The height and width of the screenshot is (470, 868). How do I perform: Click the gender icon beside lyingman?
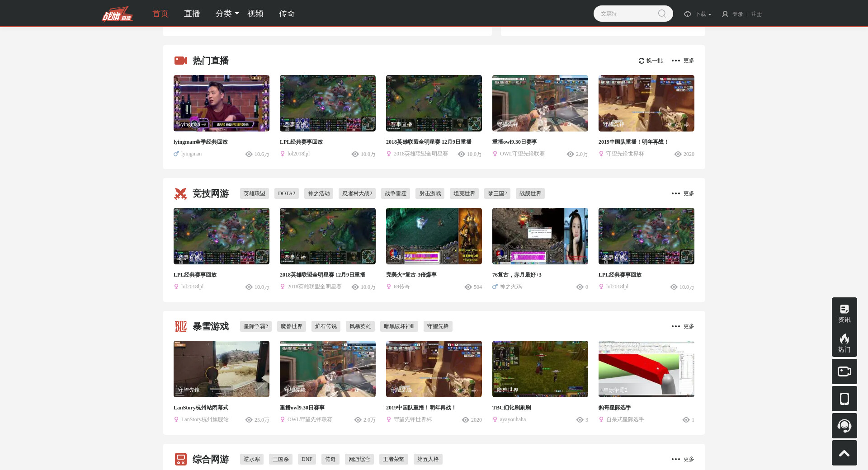(176, 154)
